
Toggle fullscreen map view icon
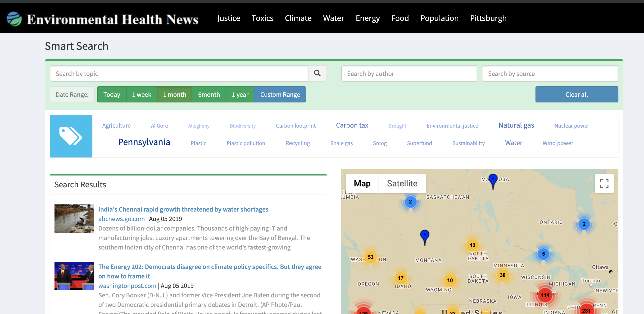click(x=604, y=183)
